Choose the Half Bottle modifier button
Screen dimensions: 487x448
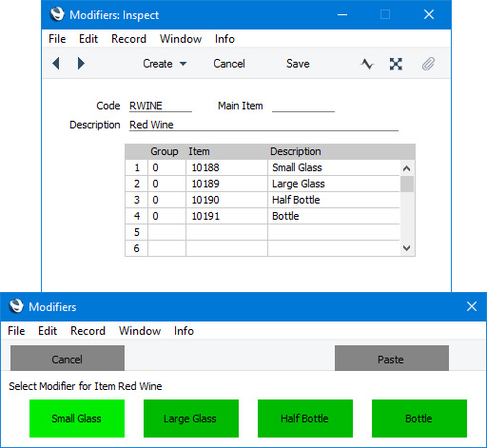tap(305, 419)
